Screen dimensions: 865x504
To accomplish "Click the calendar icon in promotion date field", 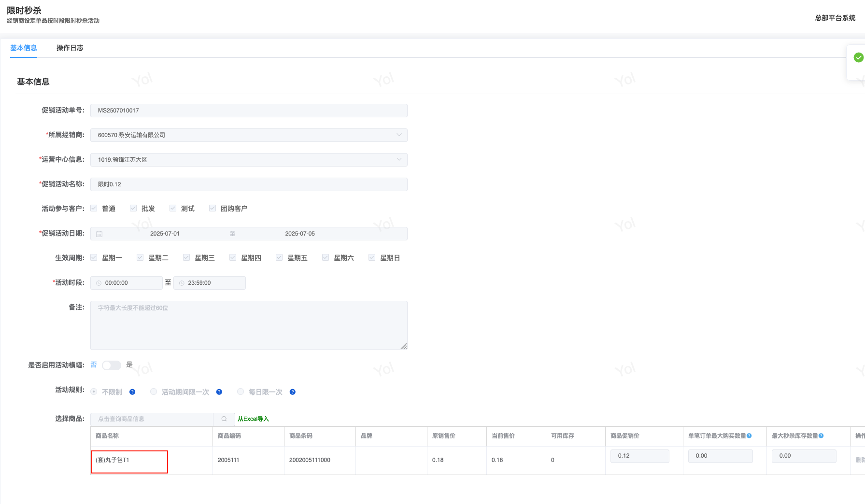I will 99,234.
